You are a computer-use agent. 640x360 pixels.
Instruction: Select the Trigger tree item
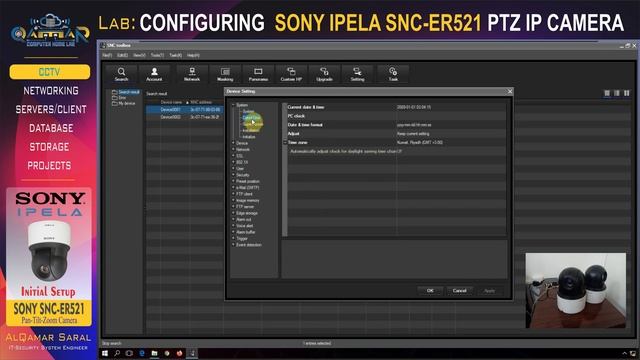click(242, 238)
